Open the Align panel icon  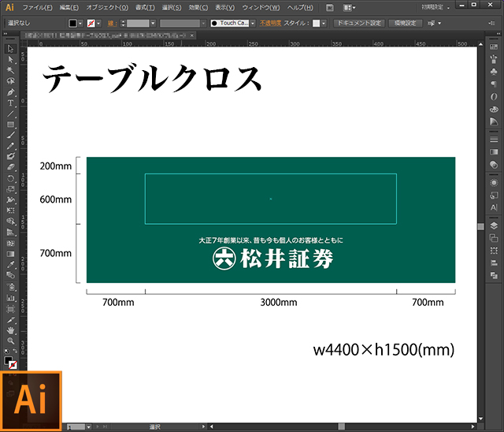[494, 263]
